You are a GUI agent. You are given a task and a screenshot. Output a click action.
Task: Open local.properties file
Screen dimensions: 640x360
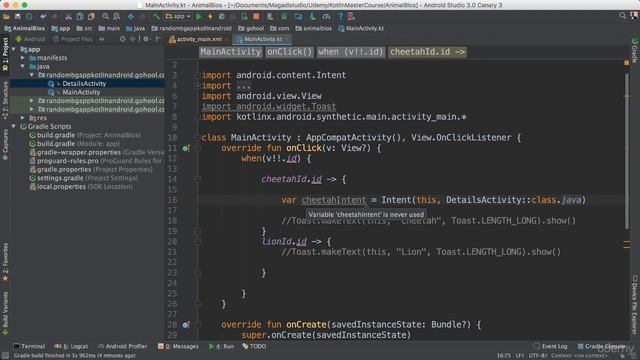click(81, 187)
